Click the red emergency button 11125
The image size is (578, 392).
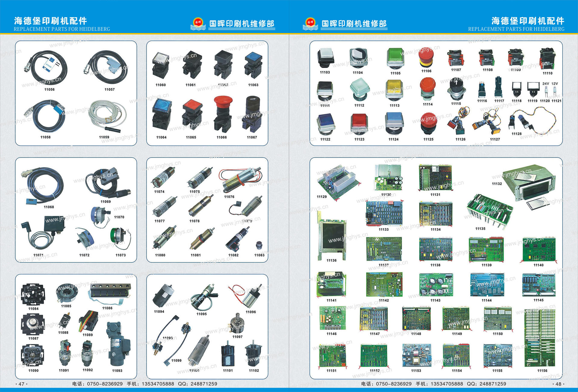[428, 123]
